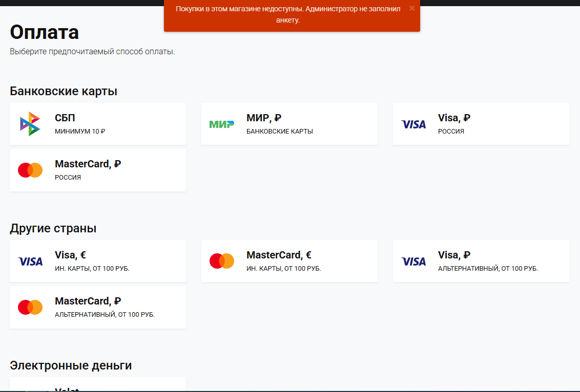Click the Visa logo for Россия
The width and height of the screenshot is (580, 392).
point(413,124)
